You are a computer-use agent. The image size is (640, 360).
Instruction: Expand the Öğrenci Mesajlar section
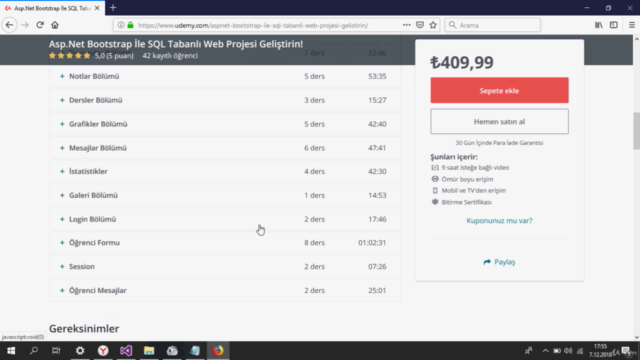click(x=224, y=291)
